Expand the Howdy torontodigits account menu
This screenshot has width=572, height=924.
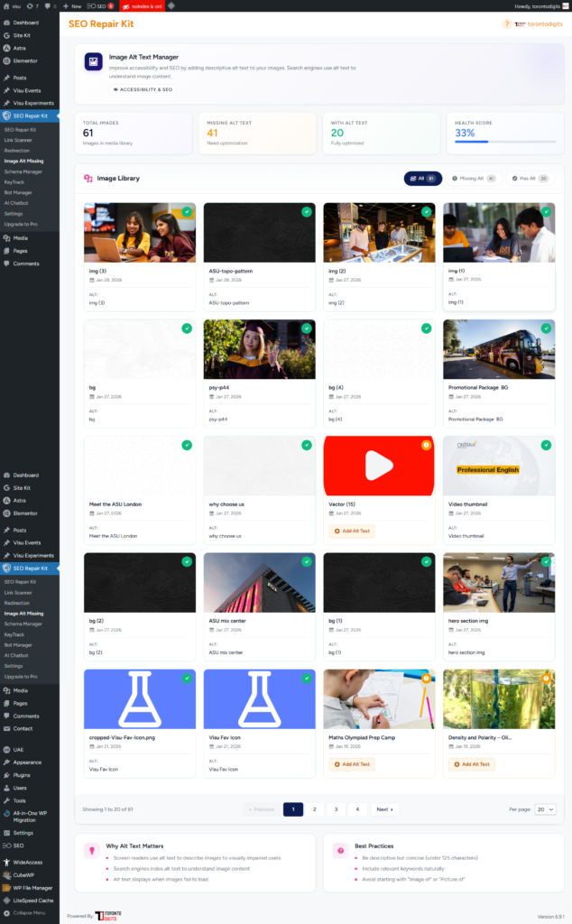tap(540, 5)
